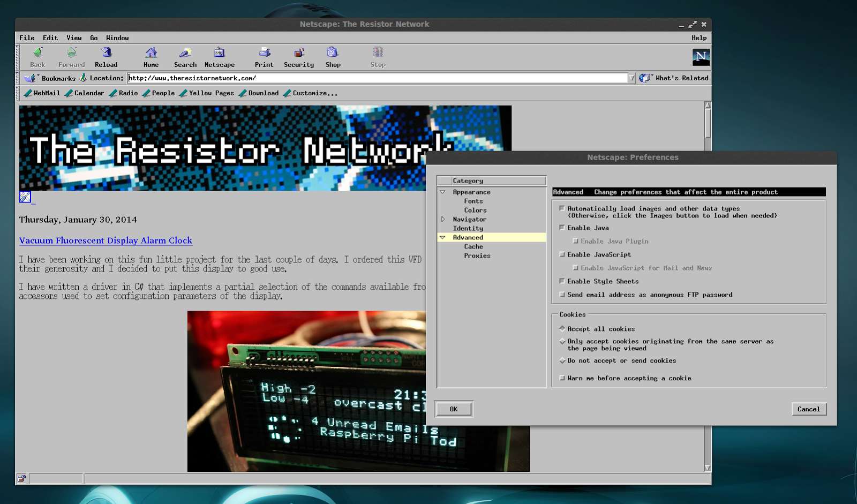Open the Vacuum Fluorescent Display Alarm Clock link
Viewport: 857px width, 504px height.
click(x=106, y=240)
